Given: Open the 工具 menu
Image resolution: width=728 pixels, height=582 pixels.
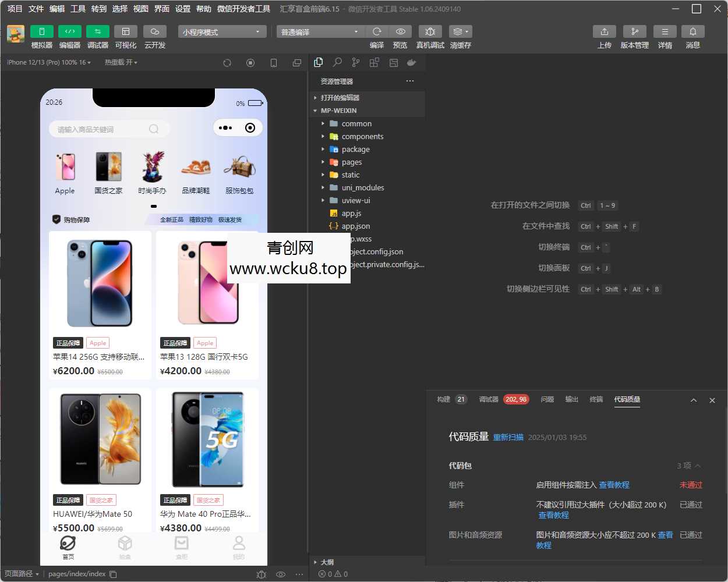Looking at the screenshot, I should point(78,9).
